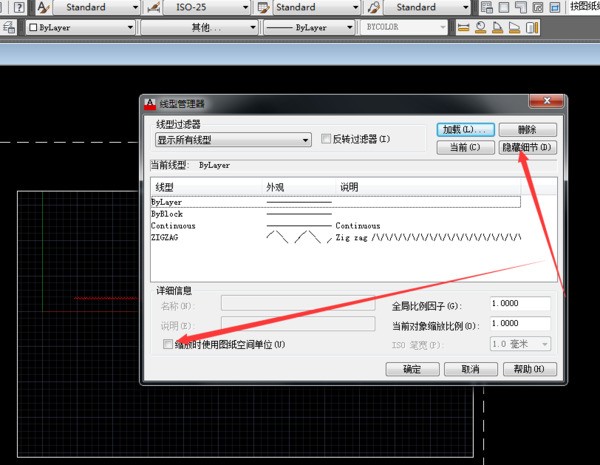
Task: Click the AutoCAD logo in dialog title bar
Action: (x=151, y=104)
